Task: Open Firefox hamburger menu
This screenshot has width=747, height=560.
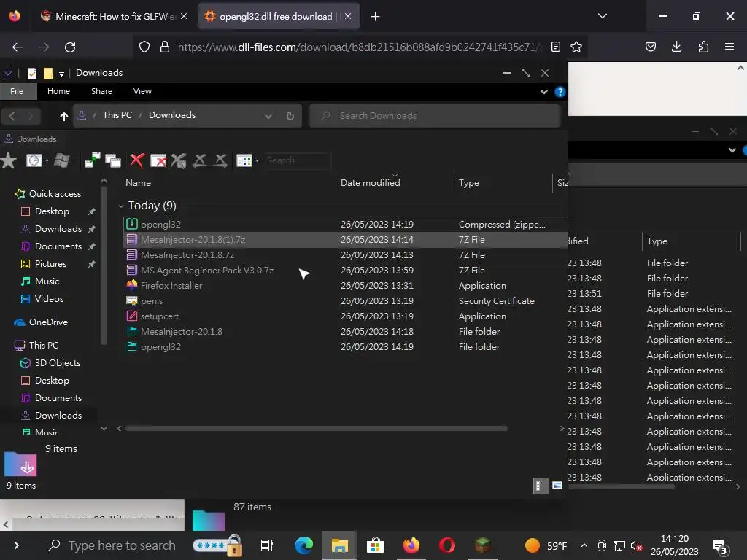Action: (x=729, y=47)
